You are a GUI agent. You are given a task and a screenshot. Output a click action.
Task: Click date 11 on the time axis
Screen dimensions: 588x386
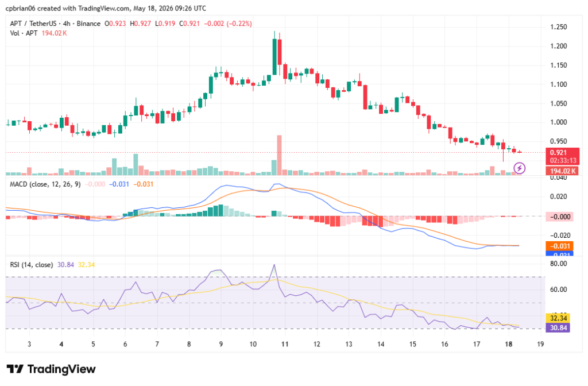285,344
